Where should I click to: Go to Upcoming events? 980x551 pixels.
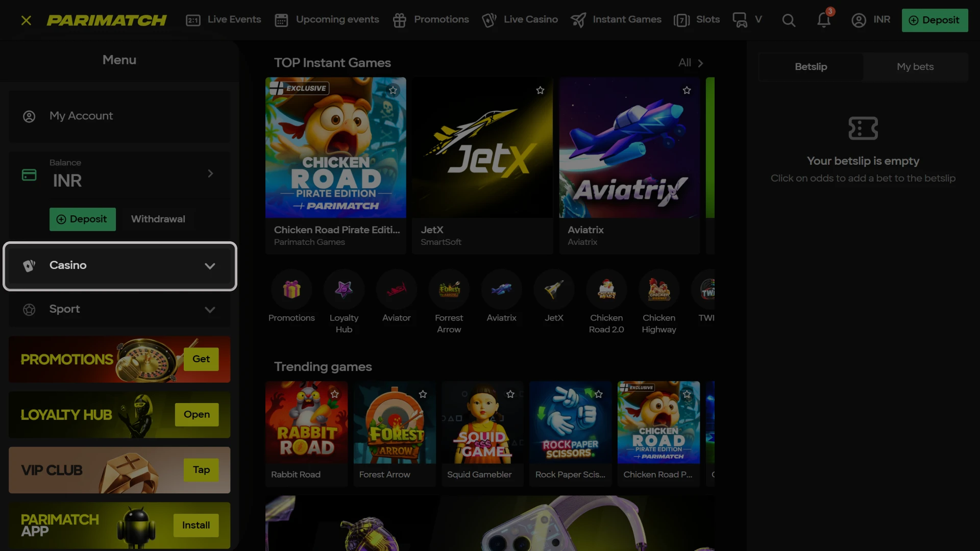(x=327, y=20)
